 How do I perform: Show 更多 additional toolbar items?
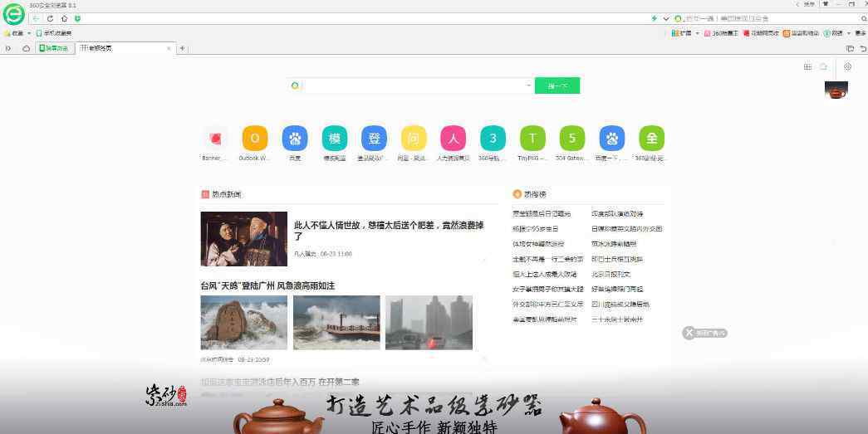[861, 33]
